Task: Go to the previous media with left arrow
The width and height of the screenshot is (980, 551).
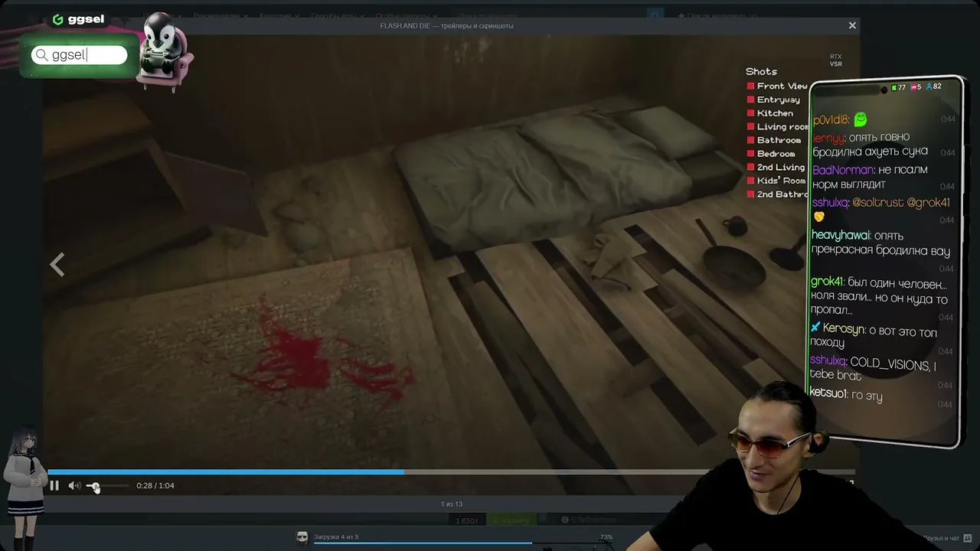Action: pos(57,265)
